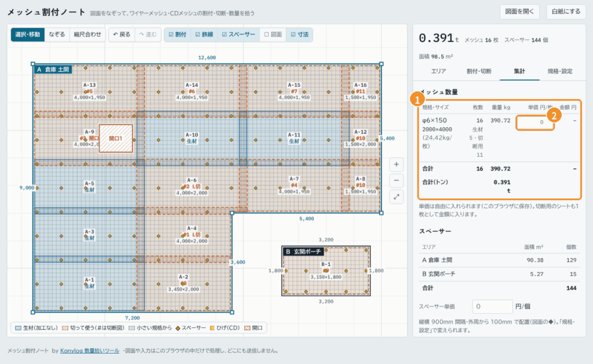Screen dimensions: 593x364
Task: Switch to the 集計 tab
Action: tap(519, 71)
